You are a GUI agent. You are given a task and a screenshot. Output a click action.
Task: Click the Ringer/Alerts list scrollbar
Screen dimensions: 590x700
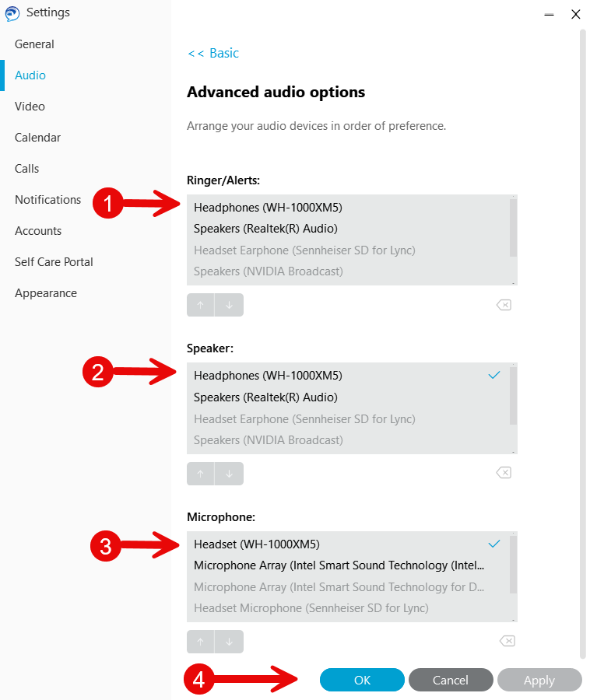coord(513,228)
